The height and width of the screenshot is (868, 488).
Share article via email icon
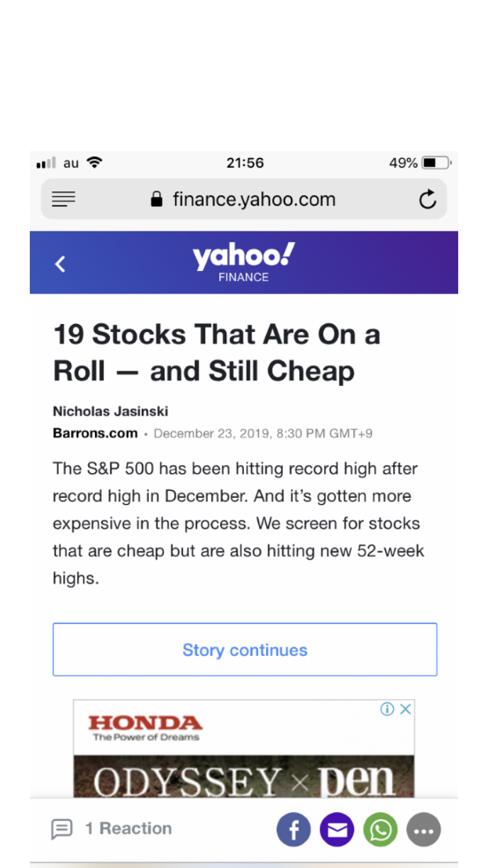337,830
